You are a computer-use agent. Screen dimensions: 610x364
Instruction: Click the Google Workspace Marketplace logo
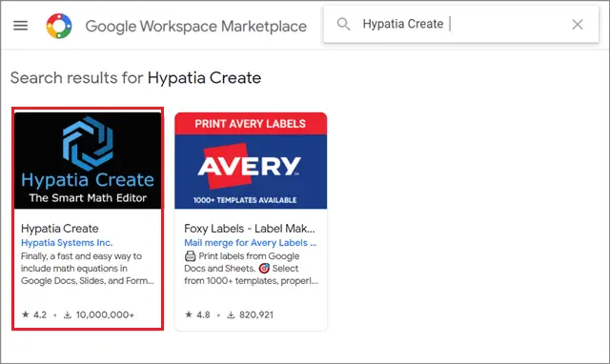(59, 26)
